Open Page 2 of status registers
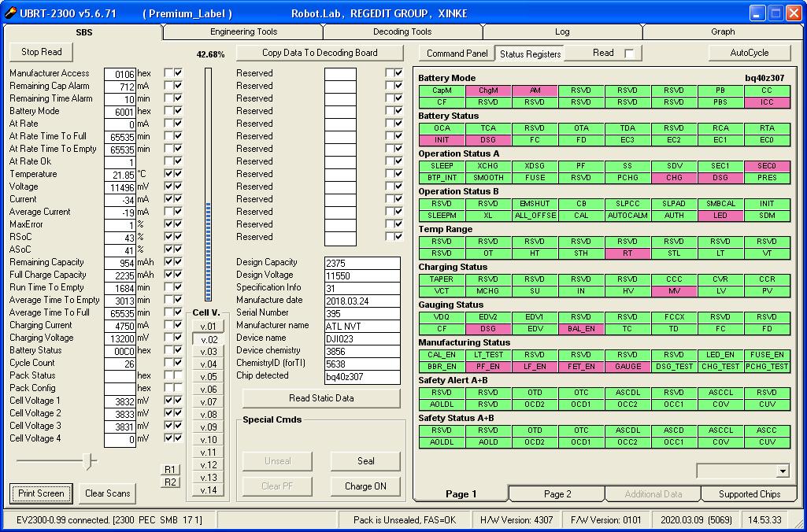Screen dimensions: 807x532 [557, 494]
